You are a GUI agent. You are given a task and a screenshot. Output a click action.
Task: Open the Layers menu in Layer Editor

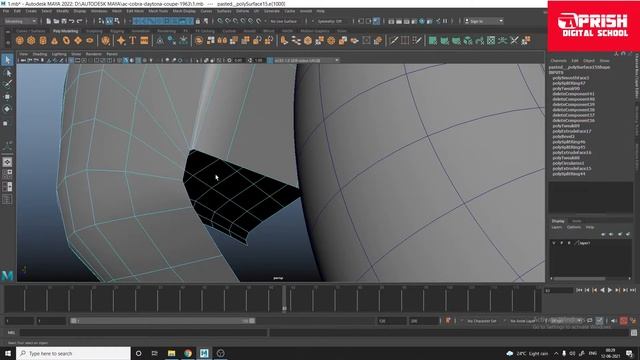[x=557, y=227]
